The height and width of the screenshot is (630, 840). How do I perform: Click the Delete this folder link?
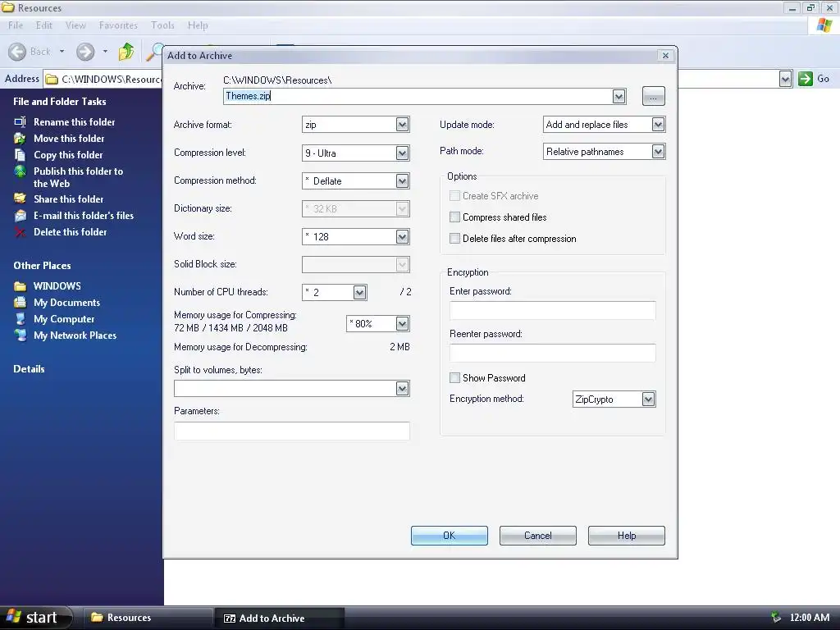pos(71,232)
